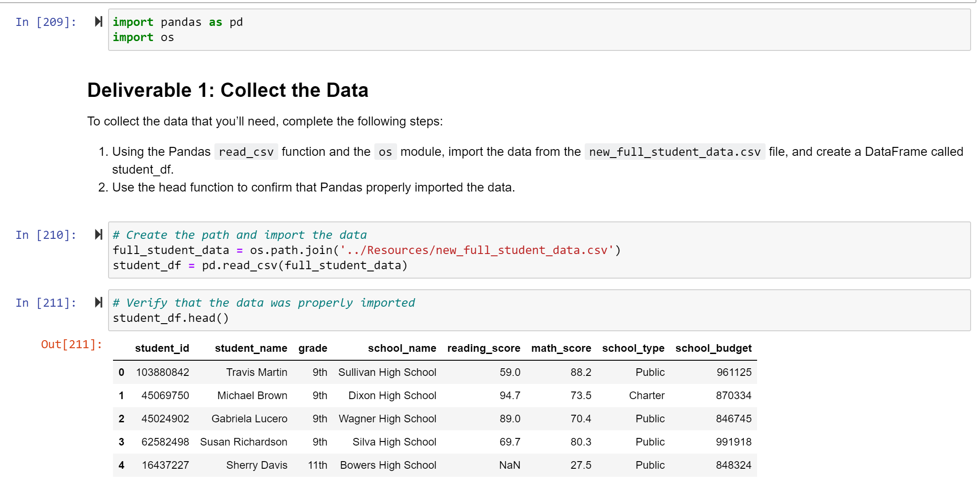Click the math score 27.5

coord(581,465)
